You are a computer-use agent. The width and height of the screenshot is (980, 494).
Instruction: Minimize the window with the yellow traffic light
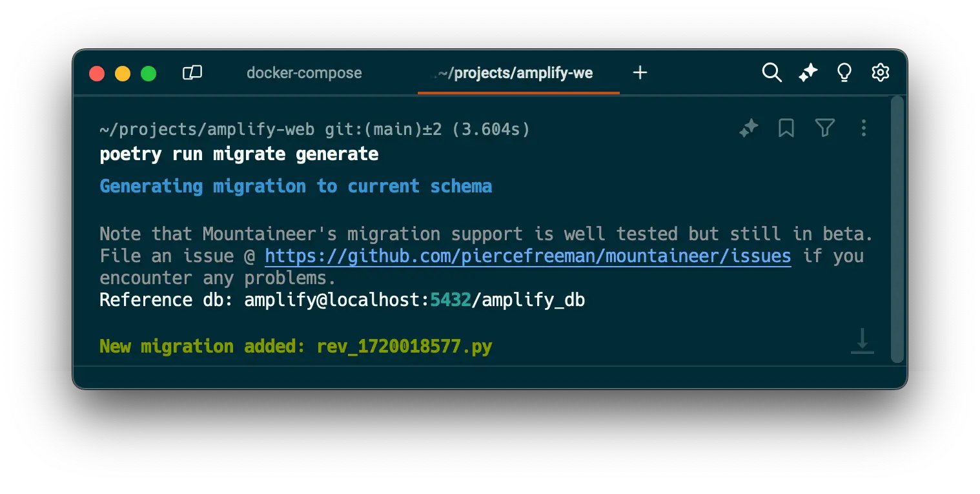(x=123, y=73)
